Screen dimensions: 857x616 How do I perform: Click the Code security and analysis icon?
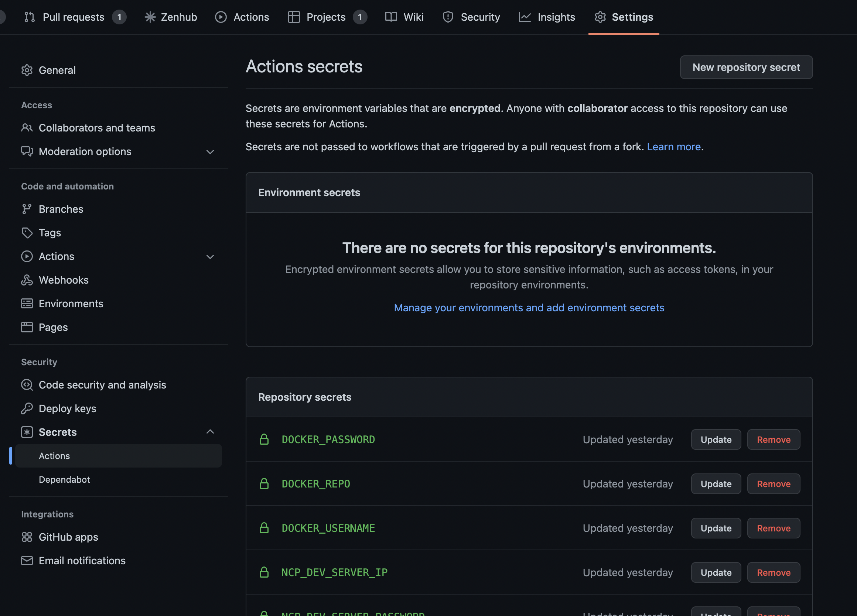coord(27,384)
